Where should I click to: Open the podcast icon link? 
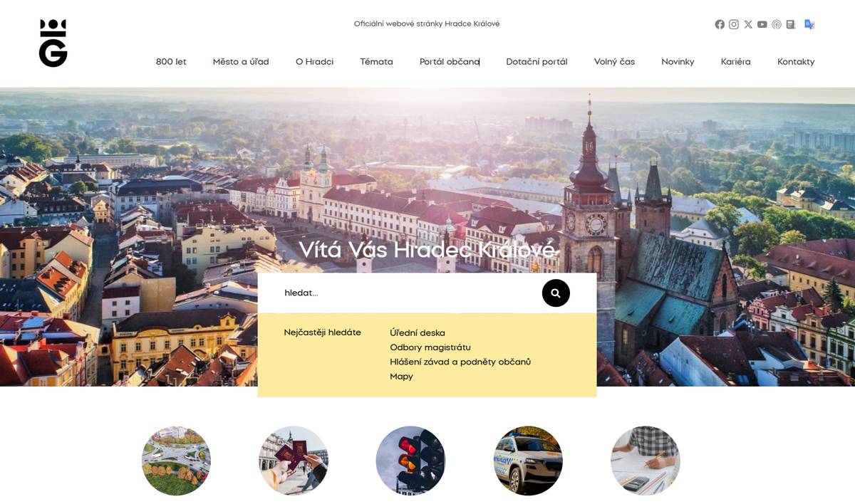tap(776, 23)
